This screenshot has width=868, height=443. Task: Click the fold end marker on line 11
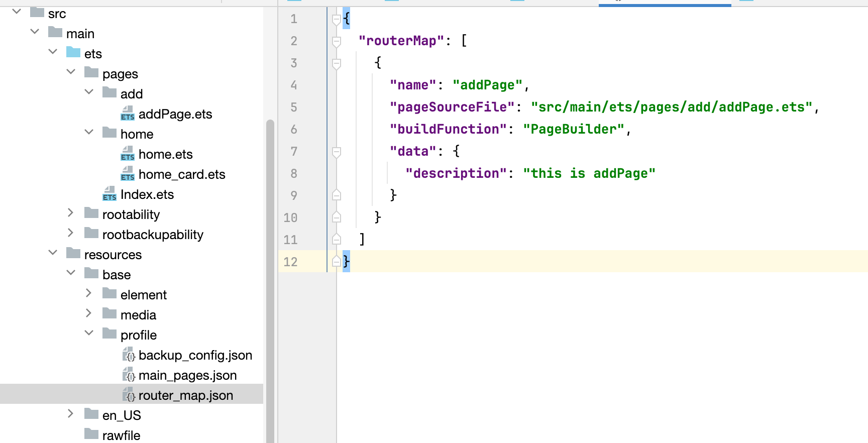tap(337, 239)
